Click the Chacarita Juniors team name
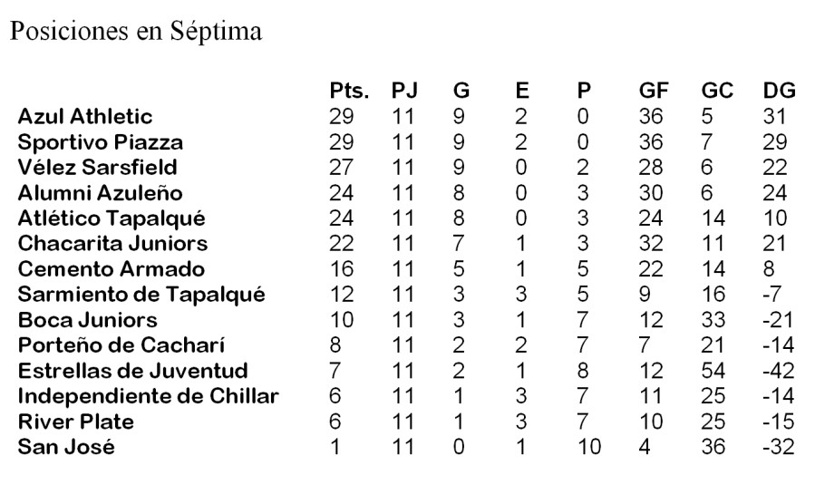Image resolution: width=825 pixels, height=504 pixels. [112, 244]
